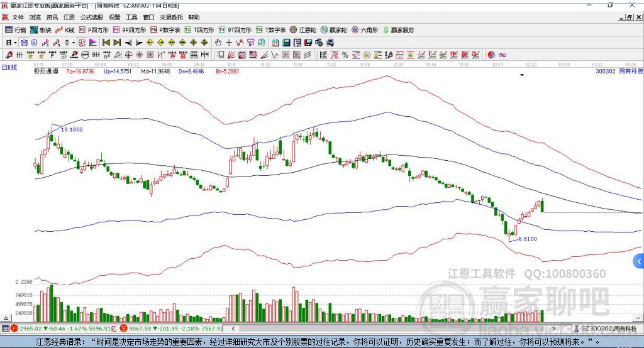This screenshot has width=644, height=348.
Task: Open the 文件 menu
Action: (18, 17)
